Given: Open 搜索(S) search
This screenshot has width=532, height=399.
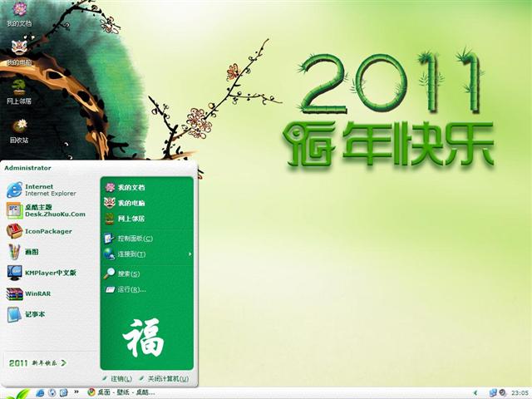Looking at the screenshot, I should pos(122,273).
